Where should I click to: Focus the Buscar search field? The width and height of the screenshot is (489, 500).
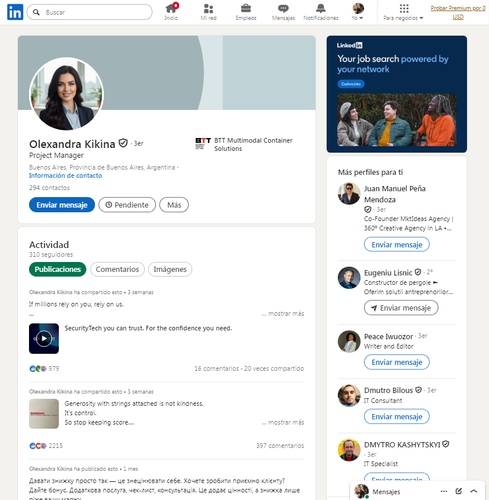89,12
